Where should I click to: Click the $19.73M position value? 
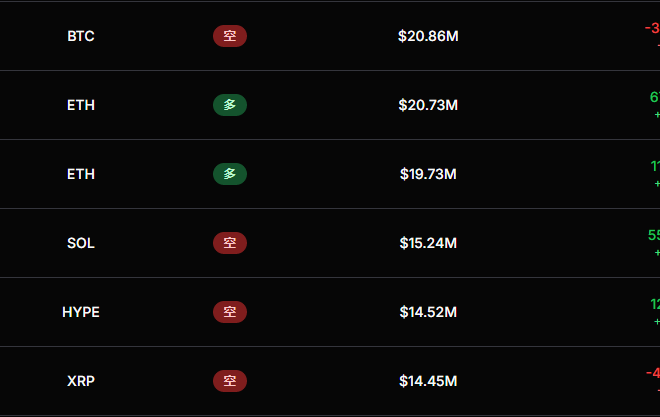coord(428,174)
